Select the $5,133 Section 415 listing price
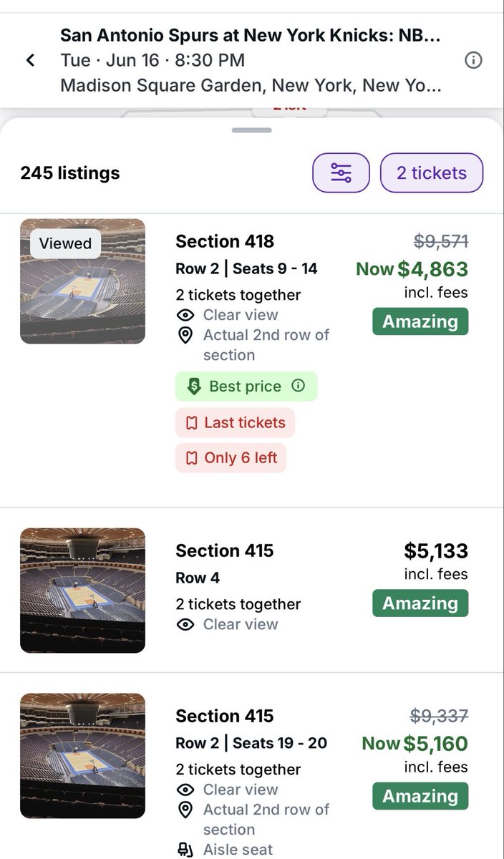Viewport: 504px width, 859px height. point(436,550)
